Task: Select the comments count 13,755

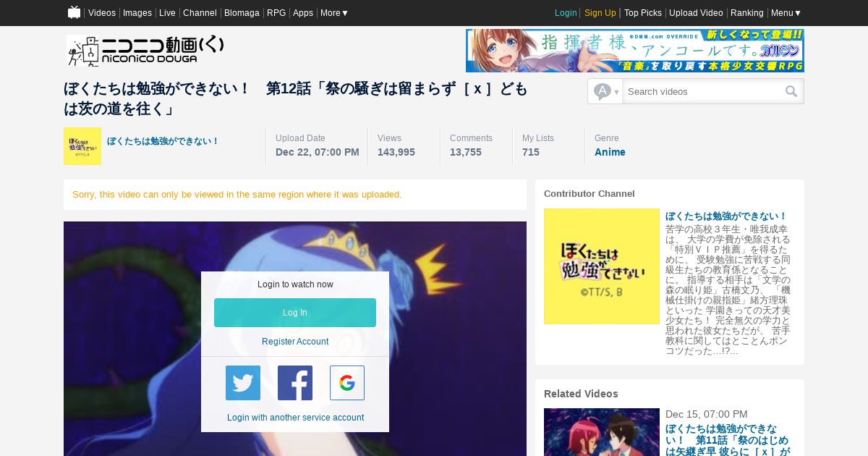Action: 466,152
